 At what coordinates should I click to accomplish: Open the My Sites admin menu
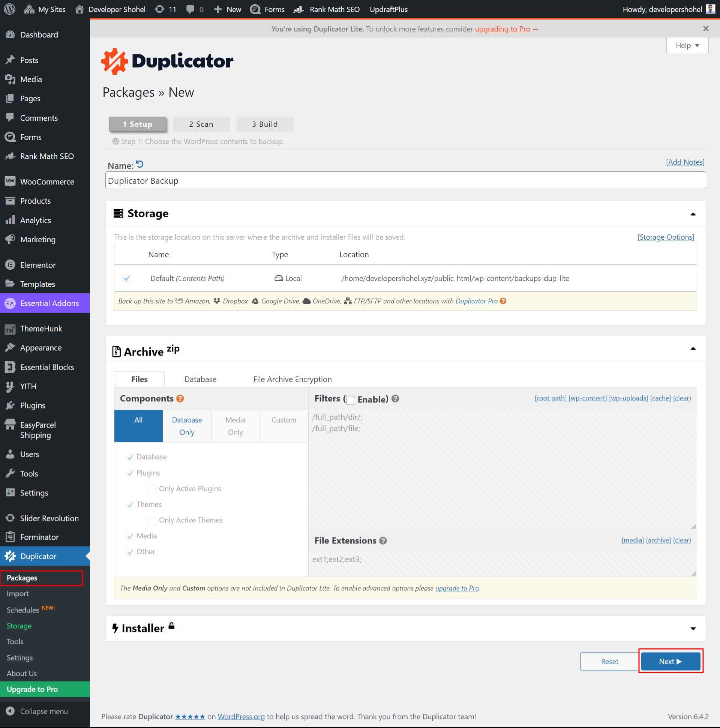click(x=45, y=9)
